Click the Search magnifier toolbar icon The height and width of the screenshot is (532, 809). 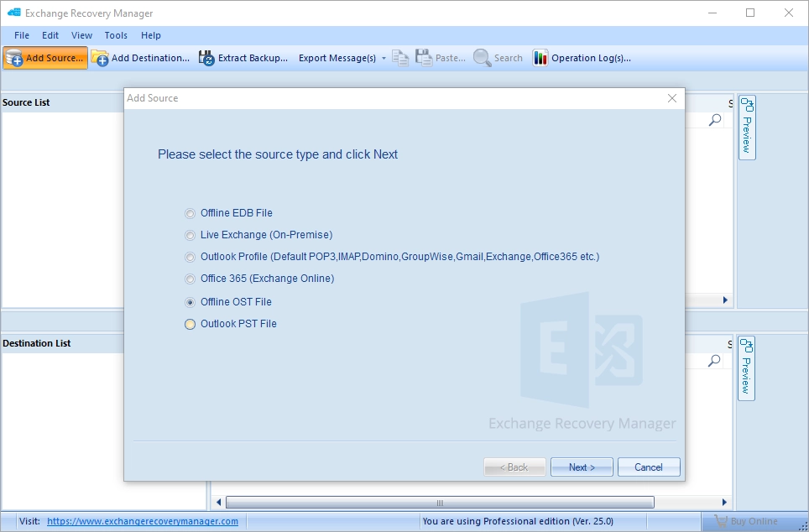pyautogui.click(x=483, y=58)
